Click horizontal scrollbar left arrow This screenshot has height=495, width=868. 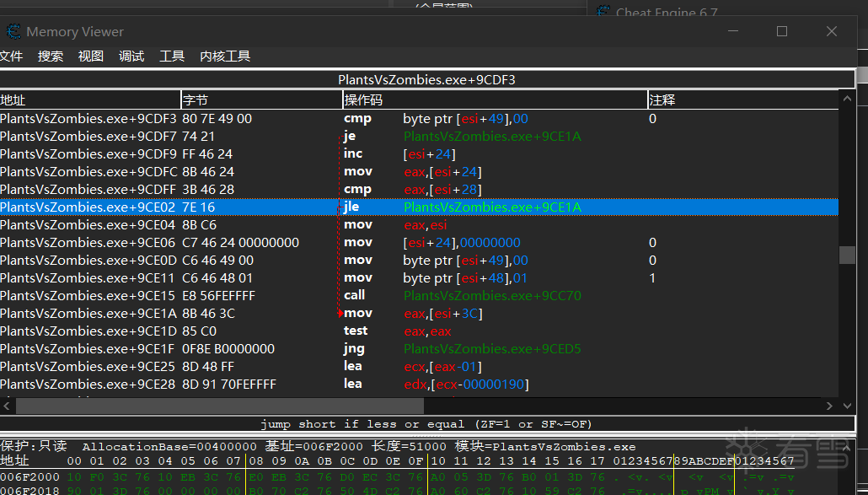click(7, 406)
